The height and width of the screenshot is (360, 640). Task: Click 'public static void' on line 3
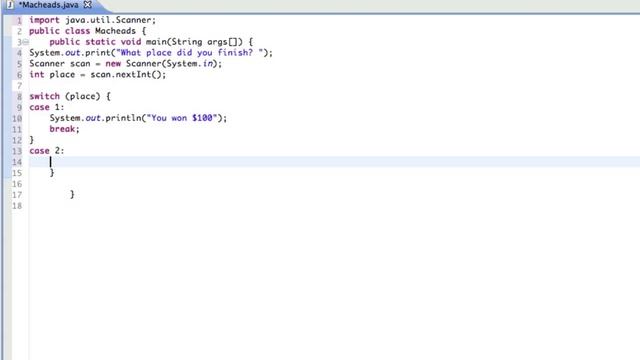point(95,42)
